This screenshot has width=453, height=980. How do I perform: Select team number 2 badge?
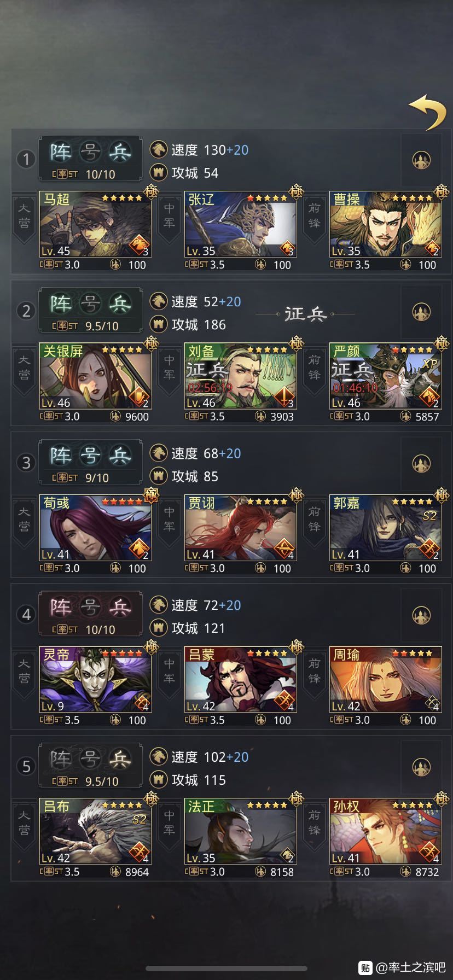pos(26,311)
